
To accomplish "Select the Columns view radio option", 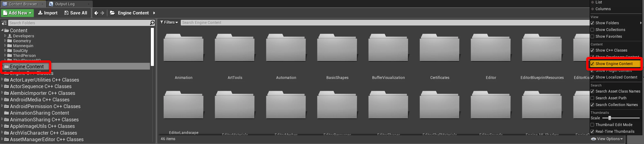I will (592, 9).
